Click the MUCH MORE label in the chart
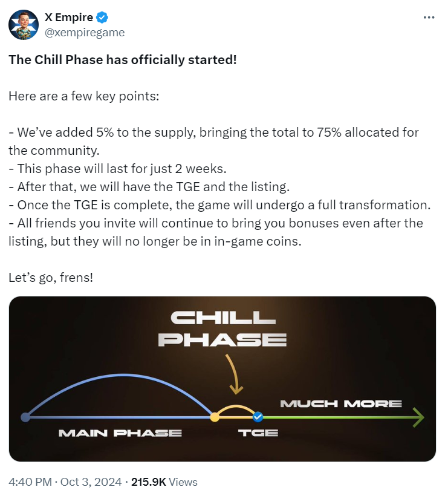Viewport: 448px width, 490px height. pos(340,403)
